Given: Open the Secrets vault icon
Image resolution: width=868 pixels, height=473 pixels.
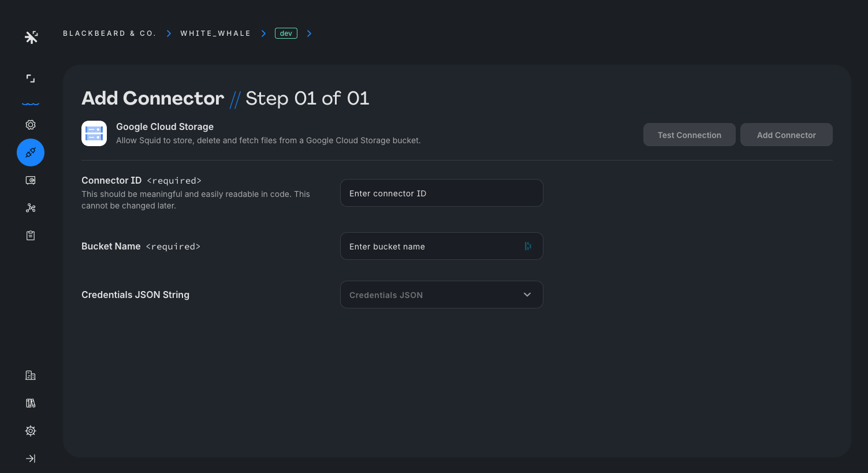Looking at the screenshot, I should pyautogui.click(x=31, y=180).
